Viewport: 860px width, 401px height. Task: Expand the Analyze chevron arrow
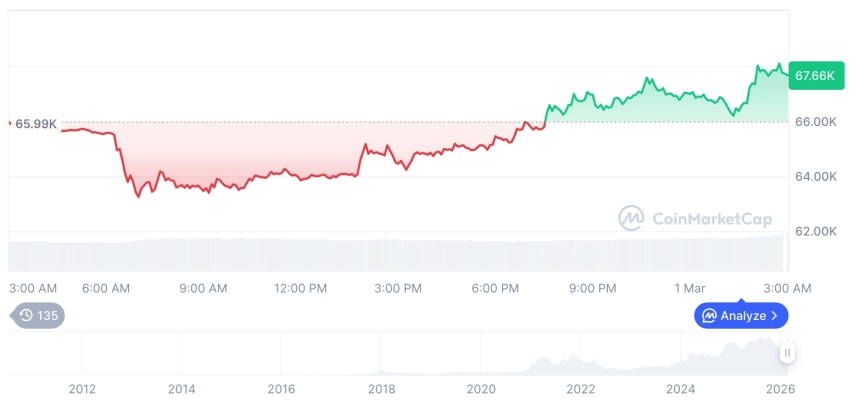pos(774,316)
